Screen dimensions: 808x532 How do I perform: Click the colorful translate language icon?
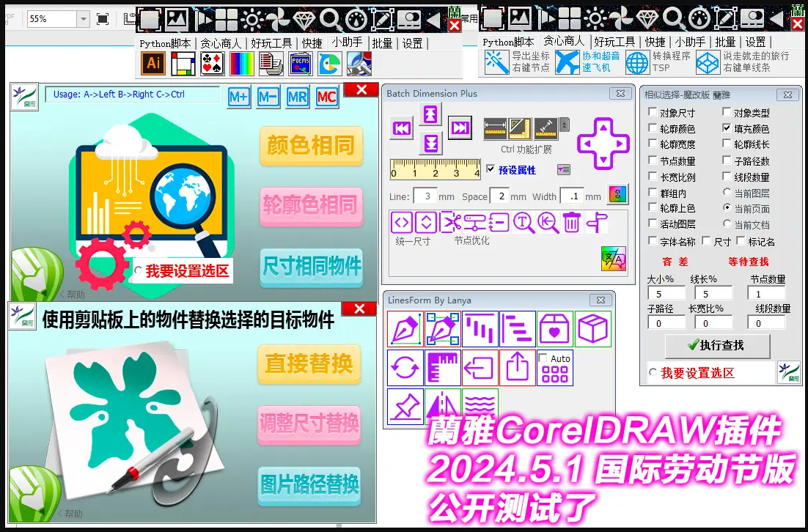pos(614,259)
